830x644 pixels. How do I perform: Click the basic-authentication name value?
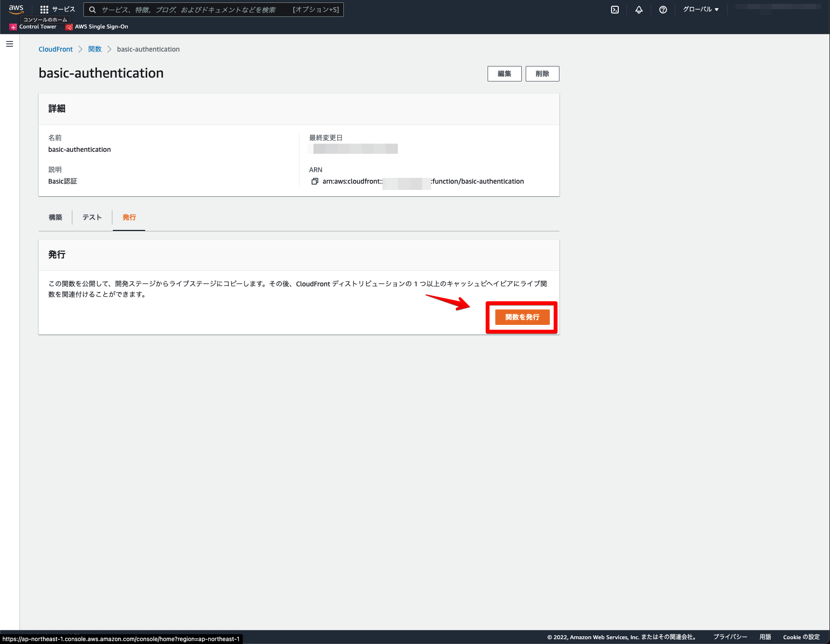(x=80, y=149)
